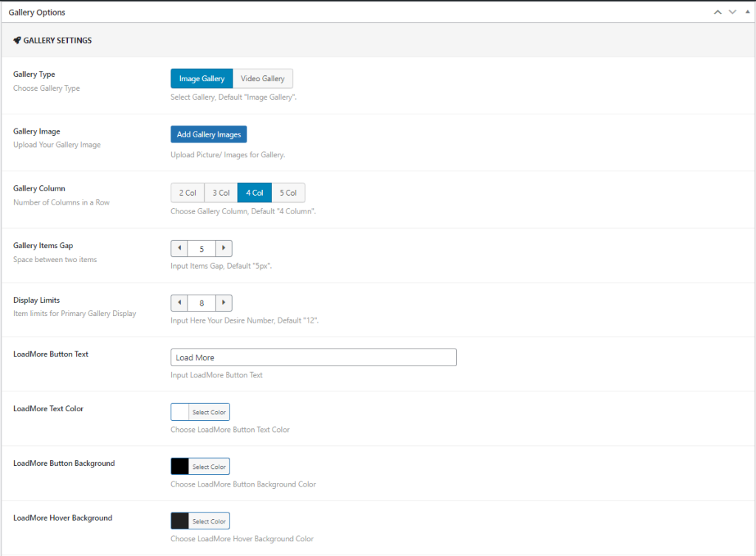Move Gallery Options panel up arrow

click(x=718, y=13)
